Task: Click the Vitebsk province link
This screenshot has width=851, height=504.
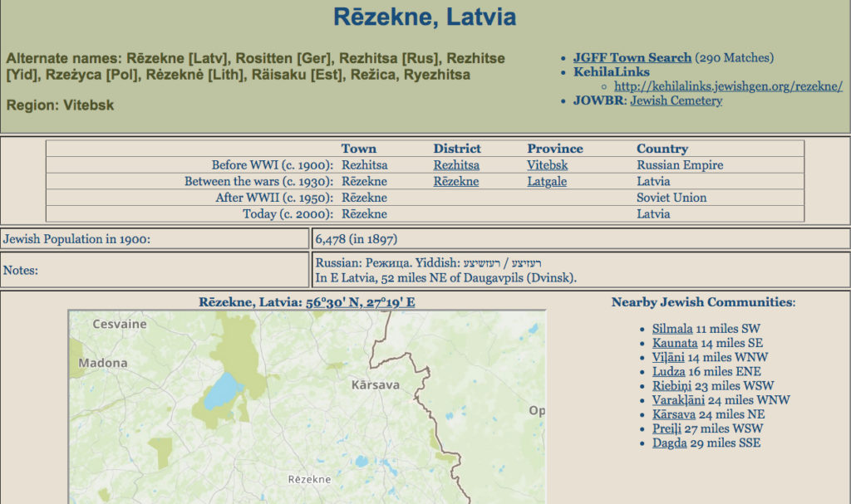Action: pyautogui.click(x=547, y=165)
